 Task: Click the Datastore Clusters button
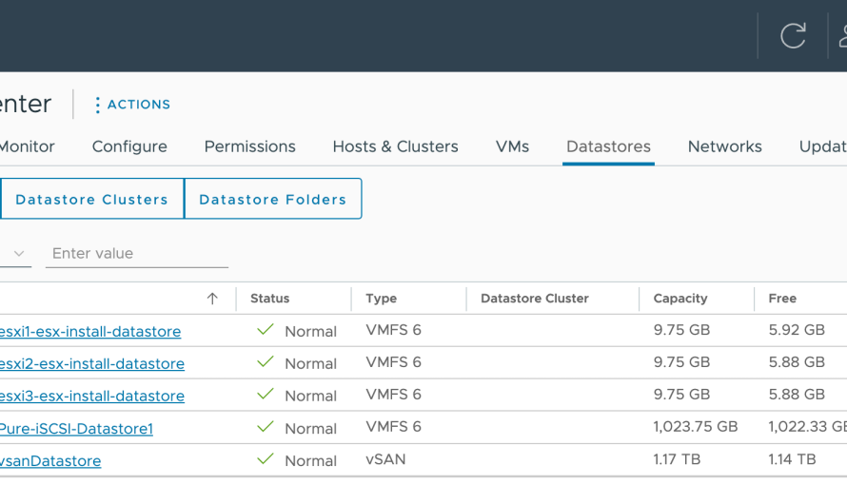(x=91, y=200)
